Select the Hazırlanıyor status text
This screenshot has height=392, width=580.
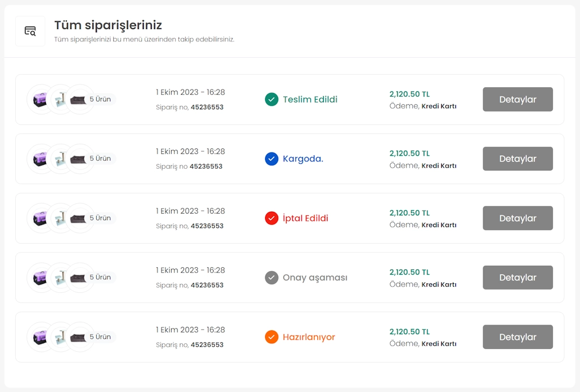click(x=309, y=337)
